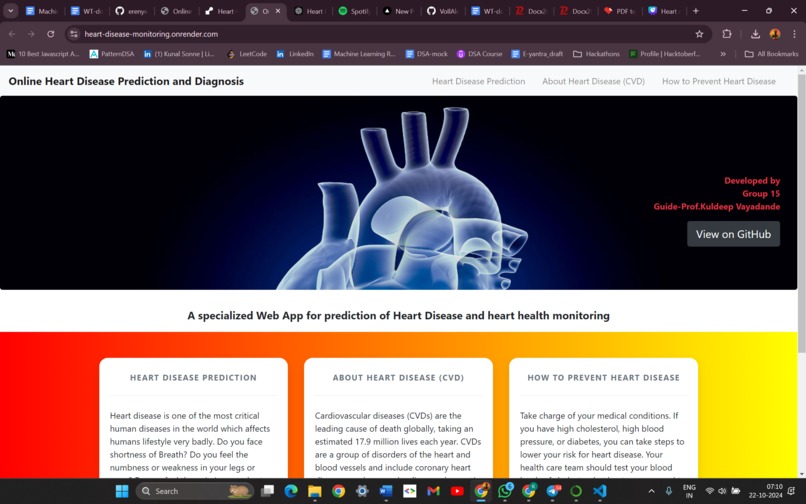This screenshot has height=504, width=806.
Task: Show hidden system tray icons
Action: click(651, 491)
